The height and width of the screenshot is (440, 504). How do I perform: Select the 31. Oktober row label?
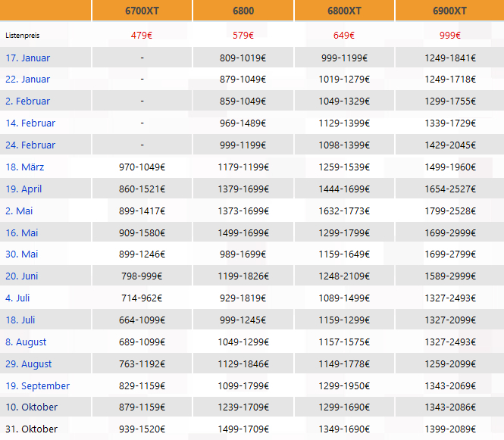(x=31, y=429)
